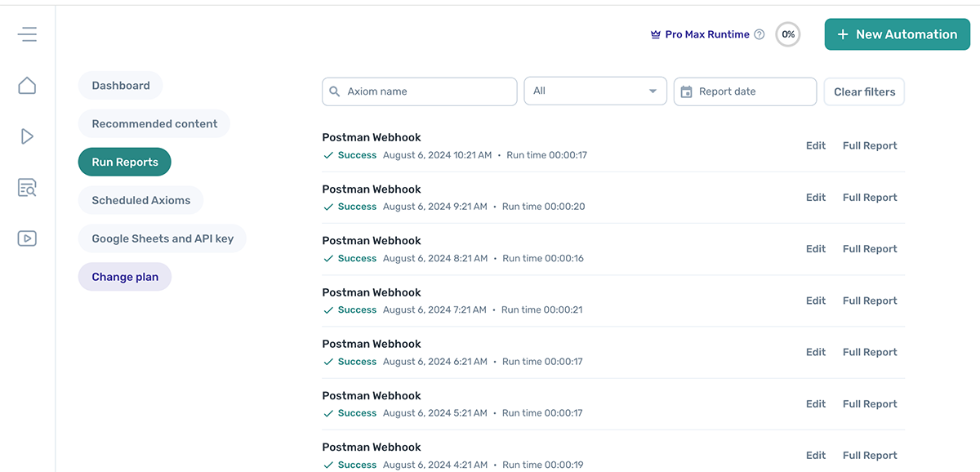This screenshot has width=980, height=472.
Task: Open the Dashboard section
Action: coord(121,86)
